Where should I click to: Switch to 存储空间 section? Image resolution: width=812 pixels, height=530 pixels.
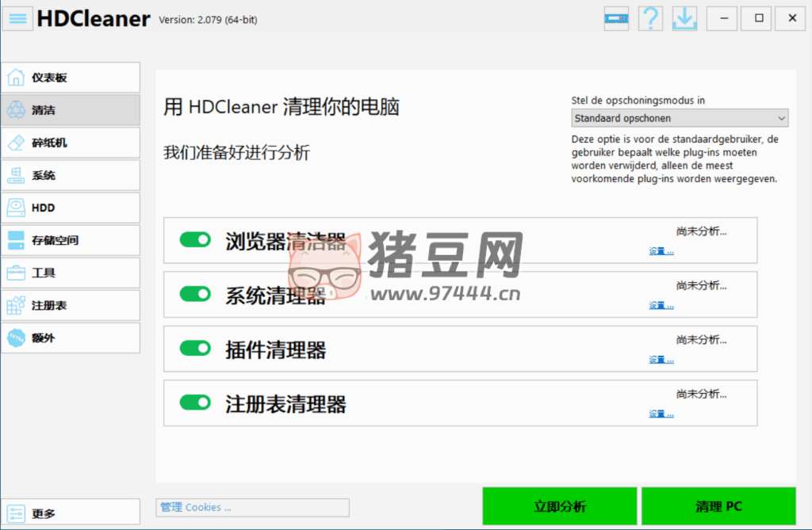coord(71,240)
